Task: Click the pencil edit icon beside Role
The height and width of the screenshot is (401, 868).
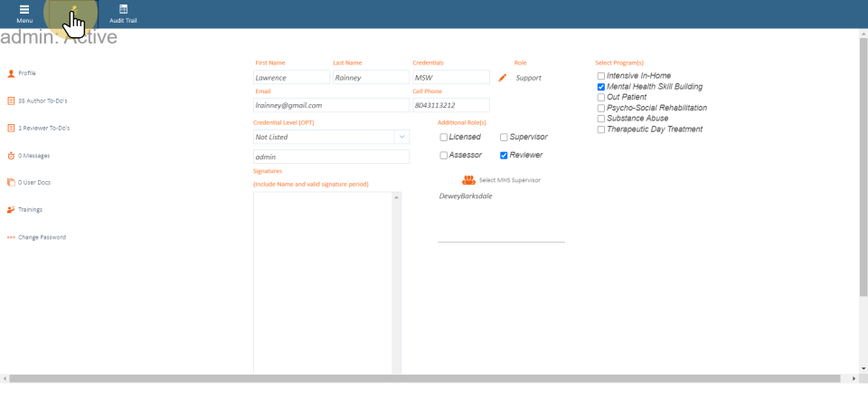Action: click(503, 78)
